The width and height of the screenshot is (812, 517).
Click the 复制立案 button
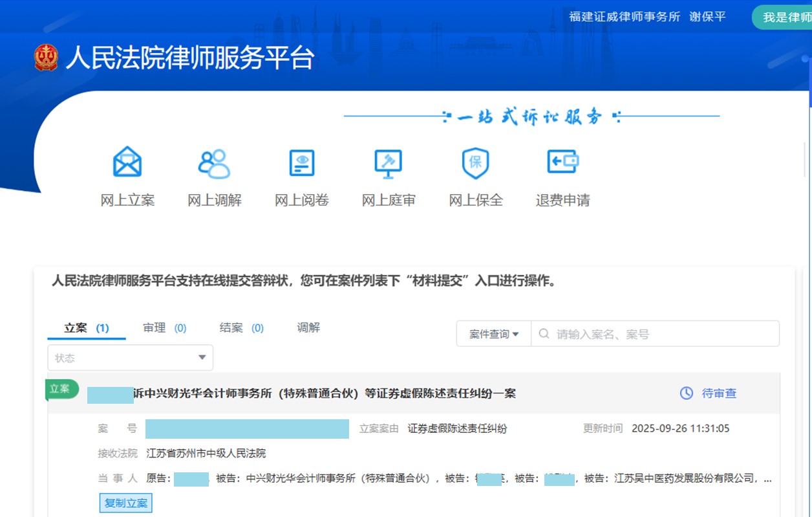[x=126, y=503]
